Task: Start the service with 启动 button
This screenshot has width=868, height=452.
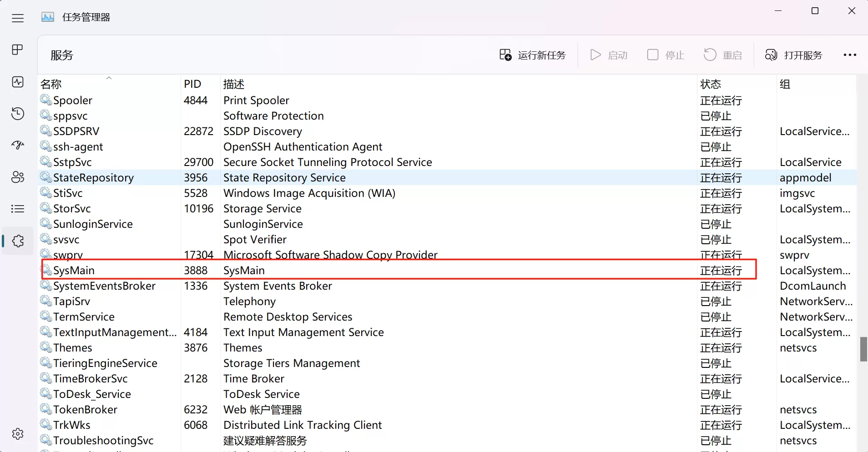Action: click(609, 55)
